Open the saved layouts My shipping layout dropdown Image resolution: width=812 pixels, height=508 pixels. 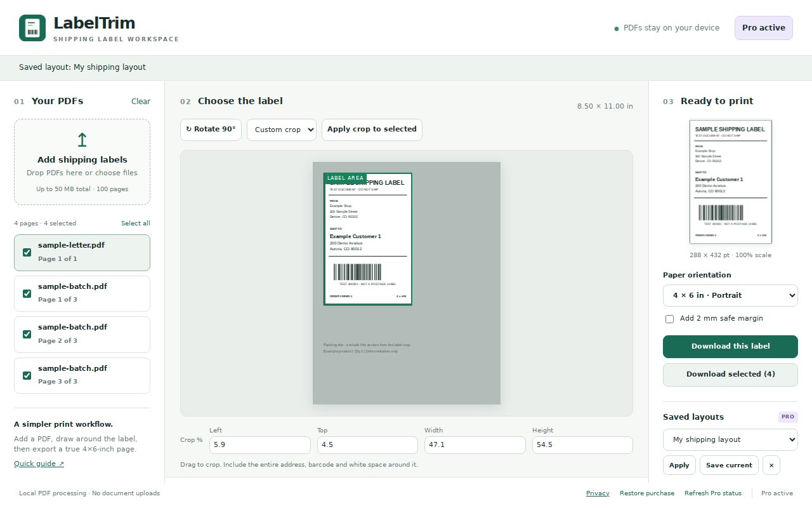tap(730, 439)
